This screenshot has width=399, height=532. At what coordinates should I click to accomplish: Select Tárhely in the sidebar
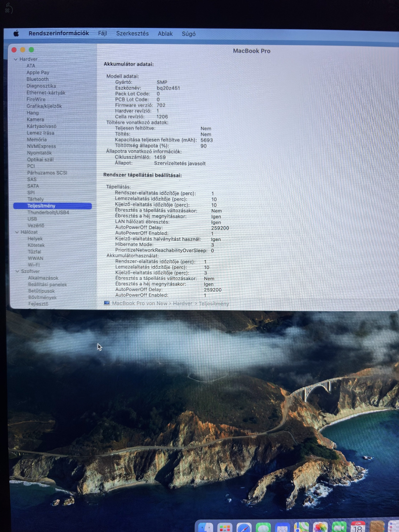[x=36, y=199]
